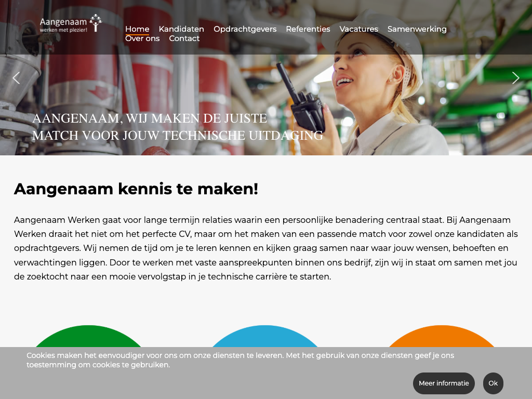Navigate to Samenwerking
Screen dimensions: 532x399
point(417,29)
